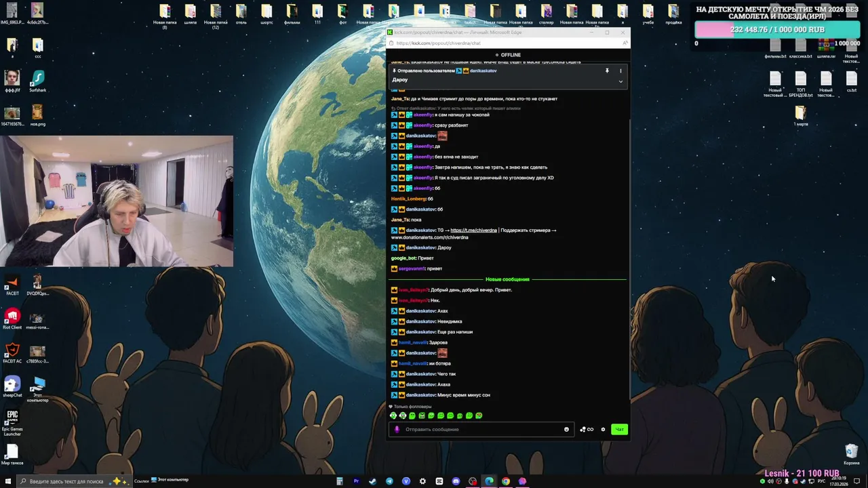Screen dimensions: 868x488
Task: Click the donation goal progress bar
Action: coord(777,30)
